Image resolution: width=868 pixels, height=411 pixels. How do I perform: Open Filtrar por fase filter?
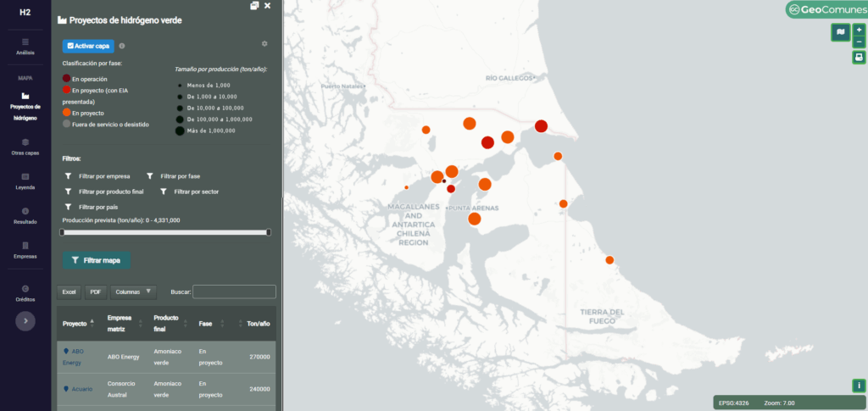(175, 176)
